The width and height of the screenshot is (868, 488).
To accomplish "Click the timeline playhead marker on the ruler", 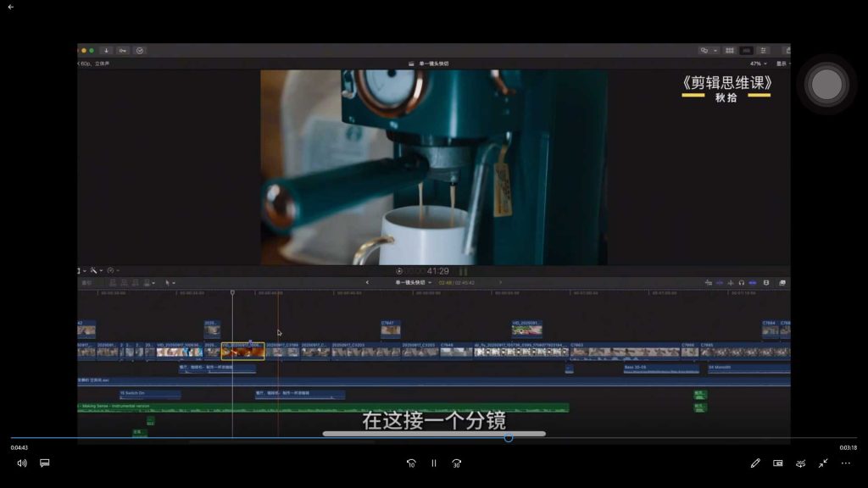I will 232,292.
